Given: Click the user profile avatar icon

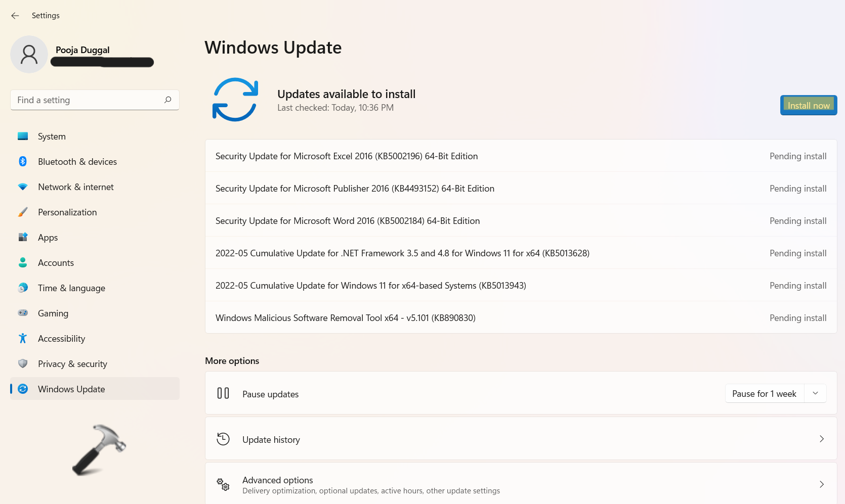Looking at the screenshot, I should [x=29, y=55].
